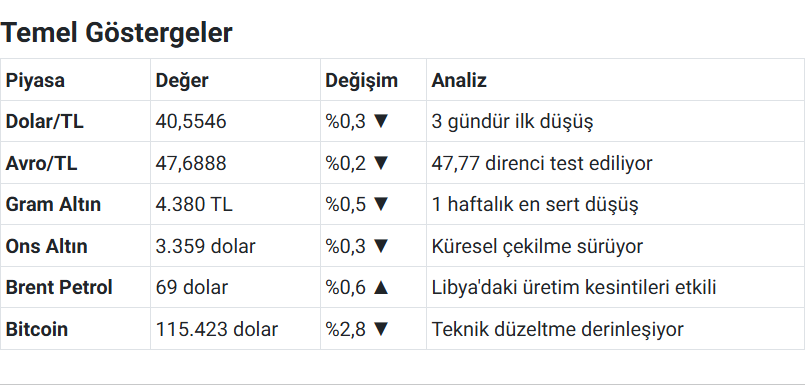Select the Temel Göstergeler heading
This screenshot has height=387, width=805.
(117, 33)
